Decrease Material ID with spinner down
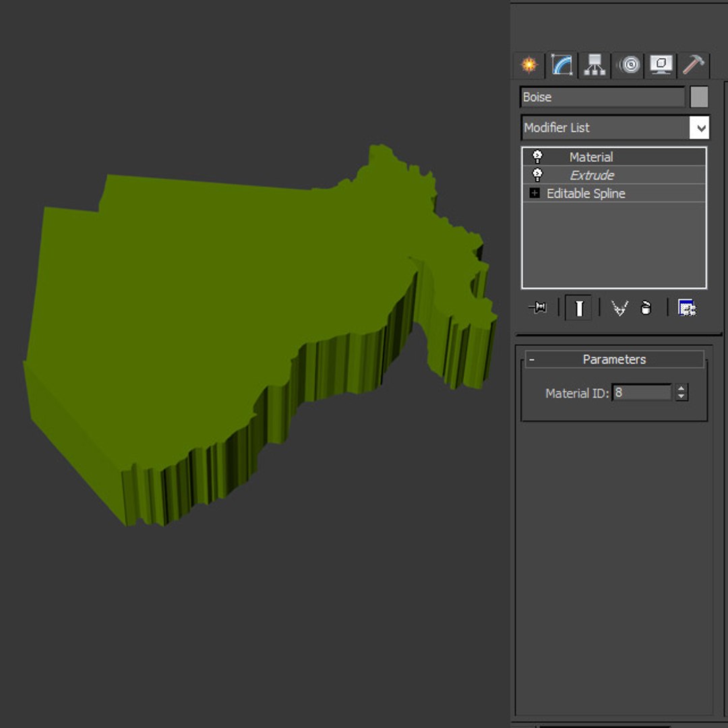728x728 pixels. pyautogui.click(x=681, y=396)
